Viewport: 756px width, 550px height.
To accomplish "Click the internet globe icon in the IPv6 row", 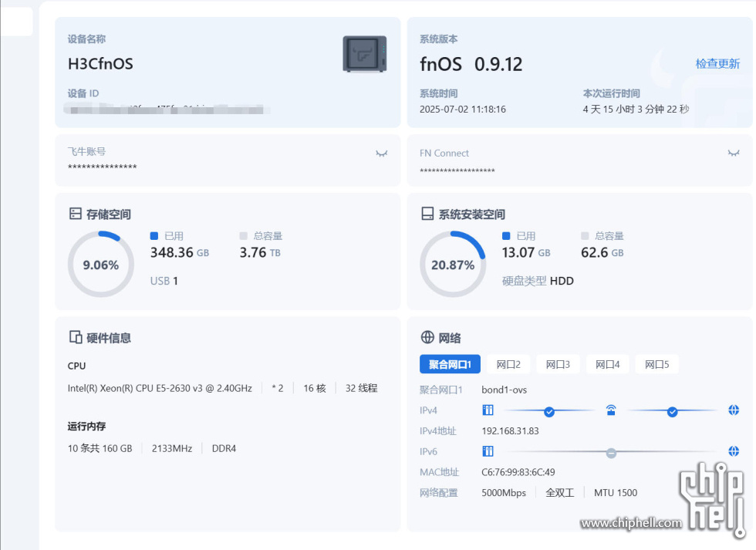I will click(734, 451).
